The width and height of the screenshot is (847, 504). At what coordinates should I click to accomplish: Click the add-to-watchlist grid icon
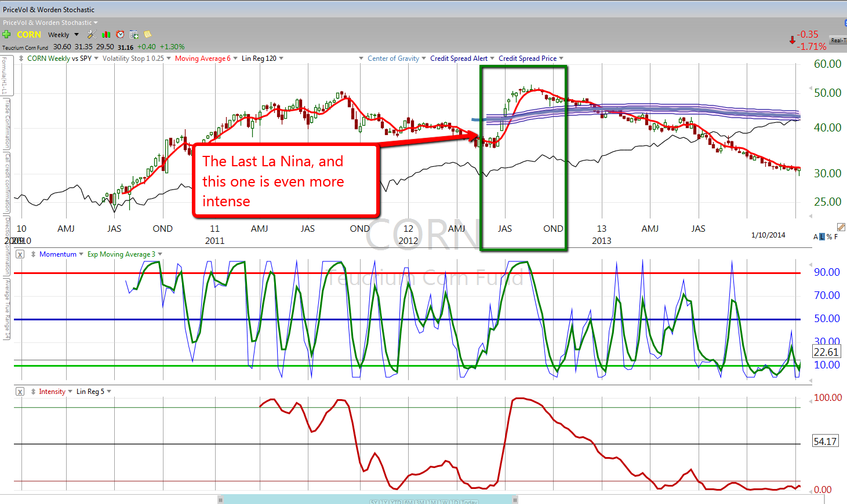134,34
